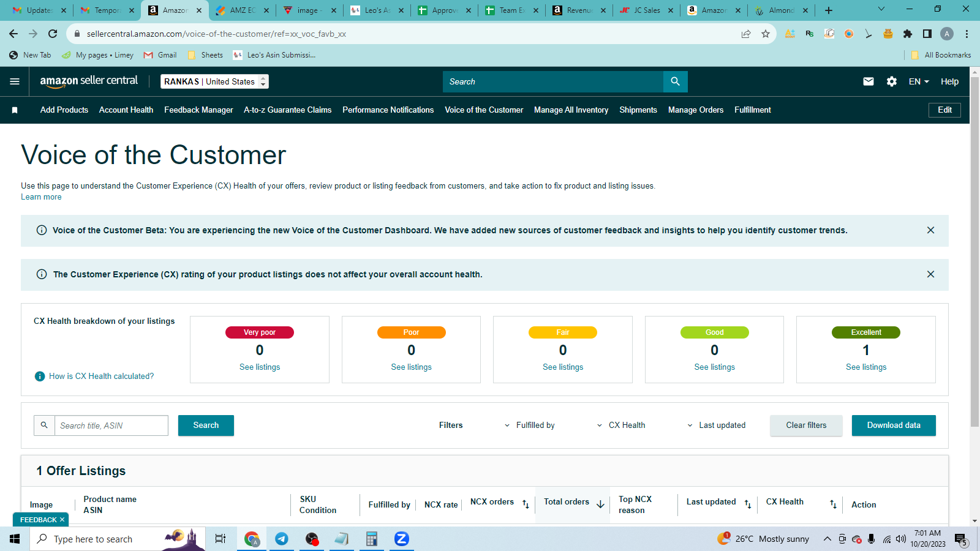This screenshot has width=980, height=551.
Task: Click the magnifier icon beside title search
Action: point(44,425)
